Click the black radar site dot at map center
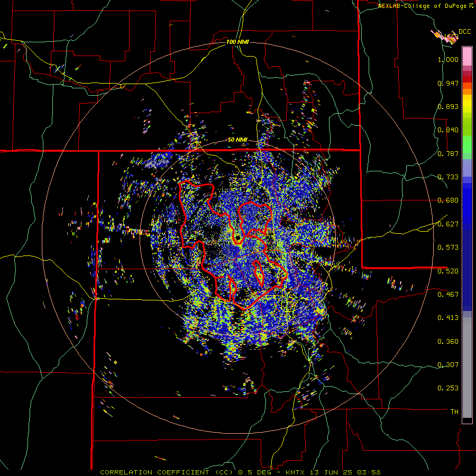 (x=237, y=237)
